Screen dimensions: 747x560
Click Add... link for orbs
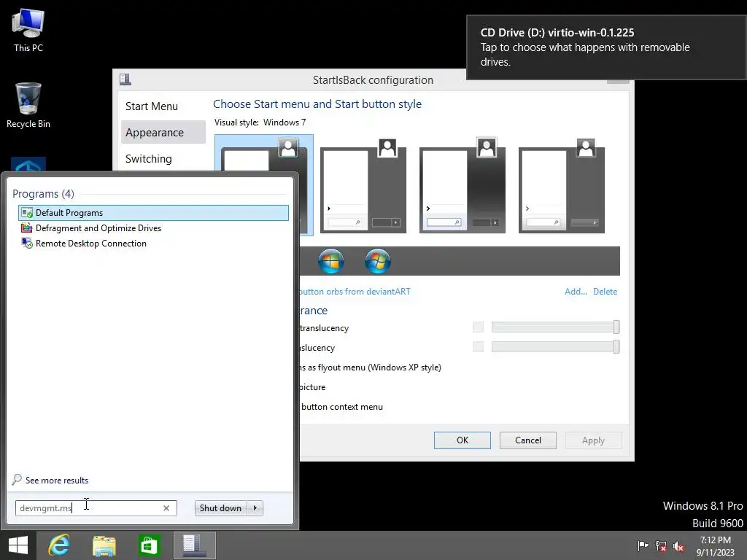pyautogui.click(x=576, y=292)
